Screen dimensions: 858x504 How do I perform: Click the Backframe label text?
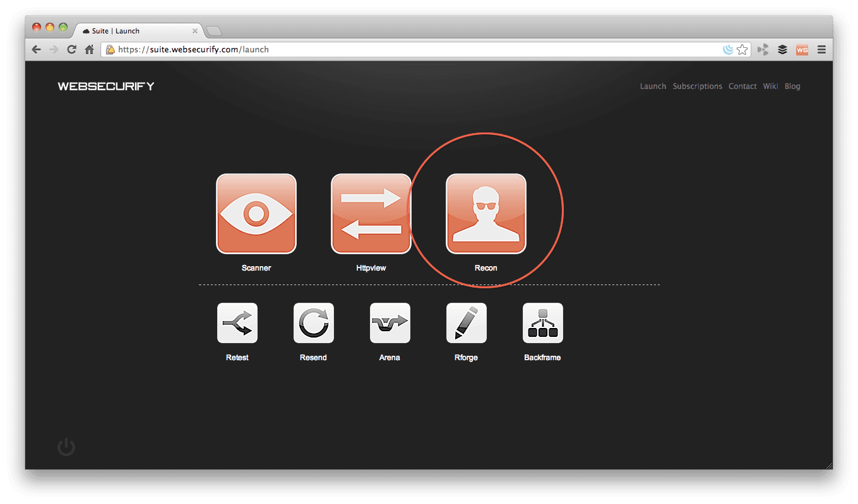point(543,358)
